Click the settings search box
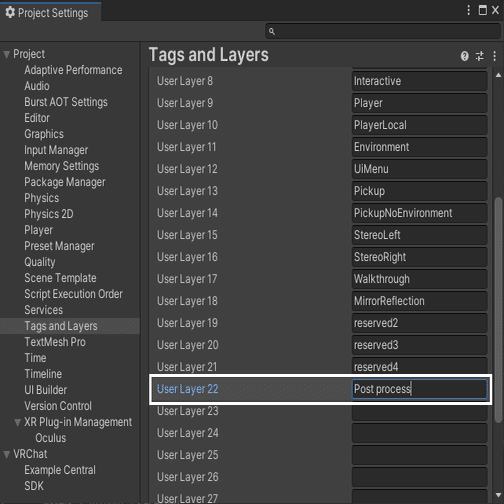 (383, 31)
